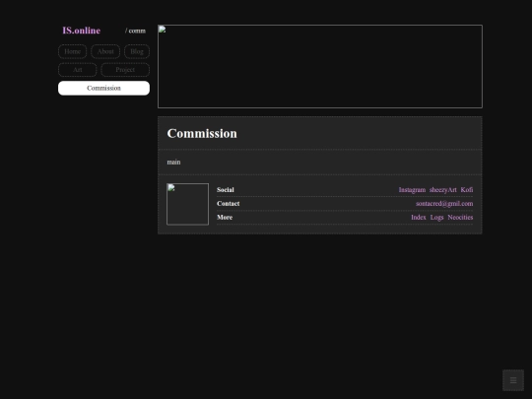Go to the Home page
Screen dimensions: 532x399
[x=72, y=51]
